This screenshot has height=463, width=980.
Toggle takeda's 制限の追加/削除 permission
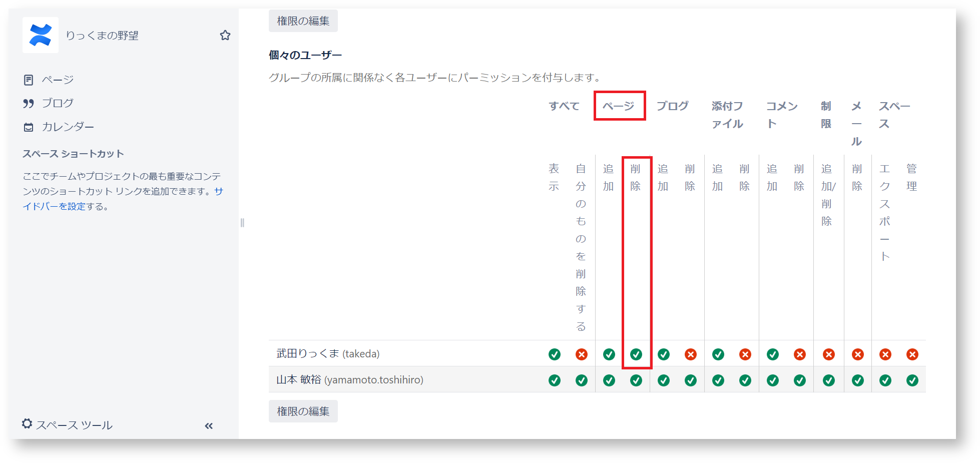[x=828, y=354]
